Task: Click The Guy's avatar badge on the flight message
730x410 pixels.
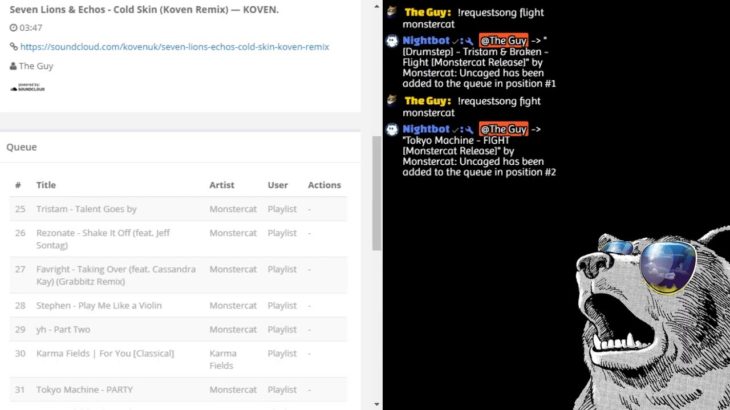Action: click(392, 12)
